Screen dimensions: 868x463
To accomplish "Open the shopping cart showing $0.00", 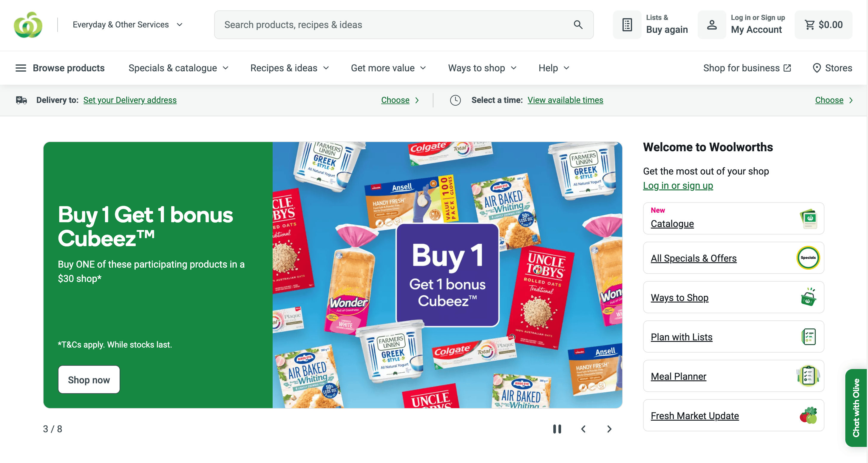I will point(823,24).
